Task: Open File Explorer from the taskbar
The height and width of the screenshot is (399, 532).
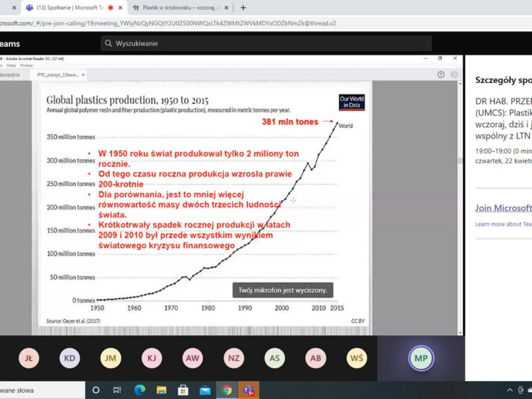Action: tap(162, 390)
